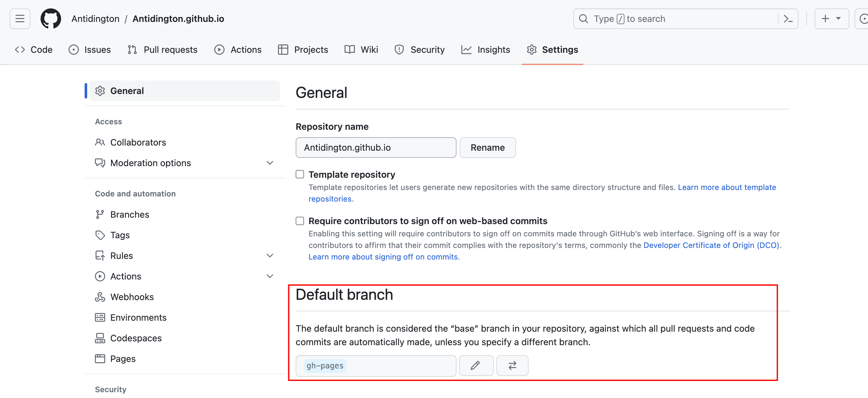
Task: Click the gh-pages default branch label
Action: (x=325, y=365)
